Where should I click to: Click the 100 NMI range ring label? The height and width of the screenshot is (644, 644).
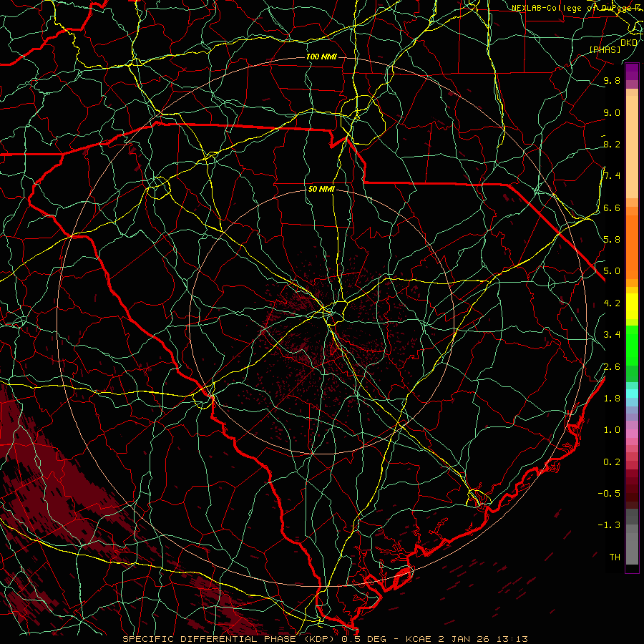(x=321, y=57)
